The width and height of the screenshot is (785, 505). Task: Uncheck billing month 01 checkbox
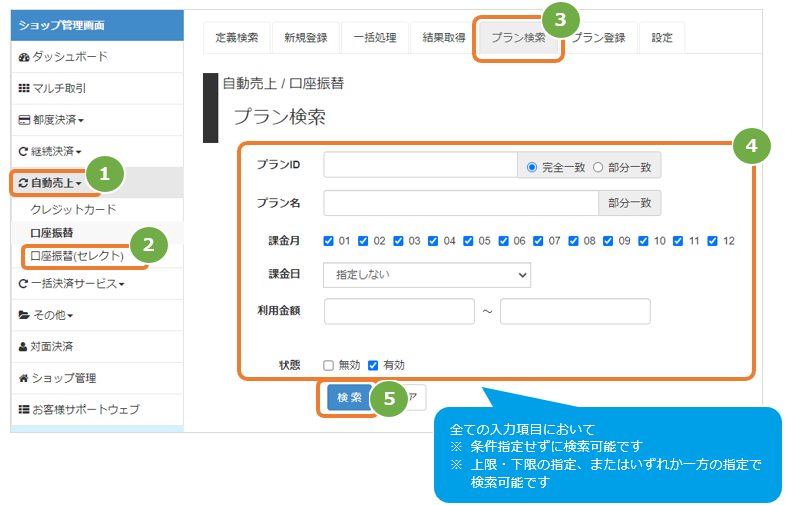pyautogui.click(x=328, y=241)
